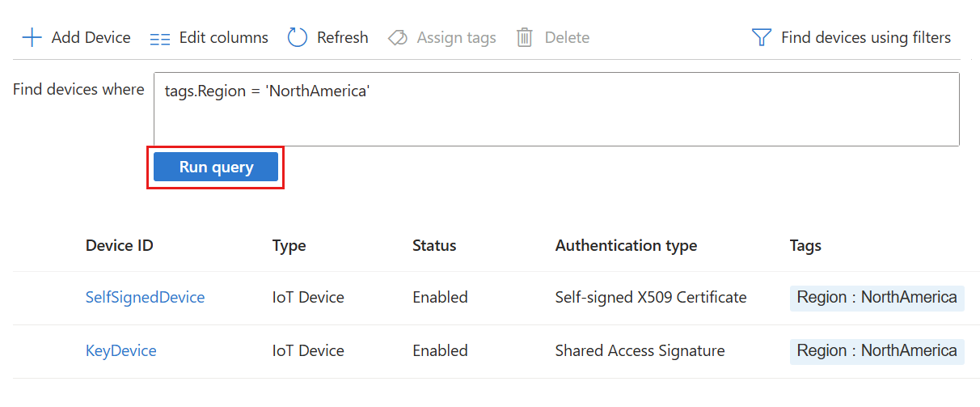The image size is (980, 407).
Task: Open the SelfSignedDevice link
Action: tap(145, 297)
